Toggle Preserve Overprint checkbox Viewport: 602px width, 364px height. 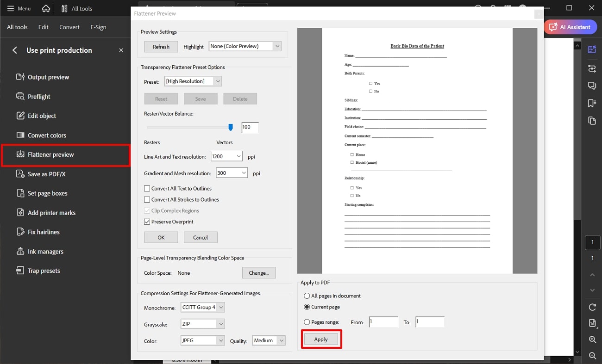[x=147, y=222]
